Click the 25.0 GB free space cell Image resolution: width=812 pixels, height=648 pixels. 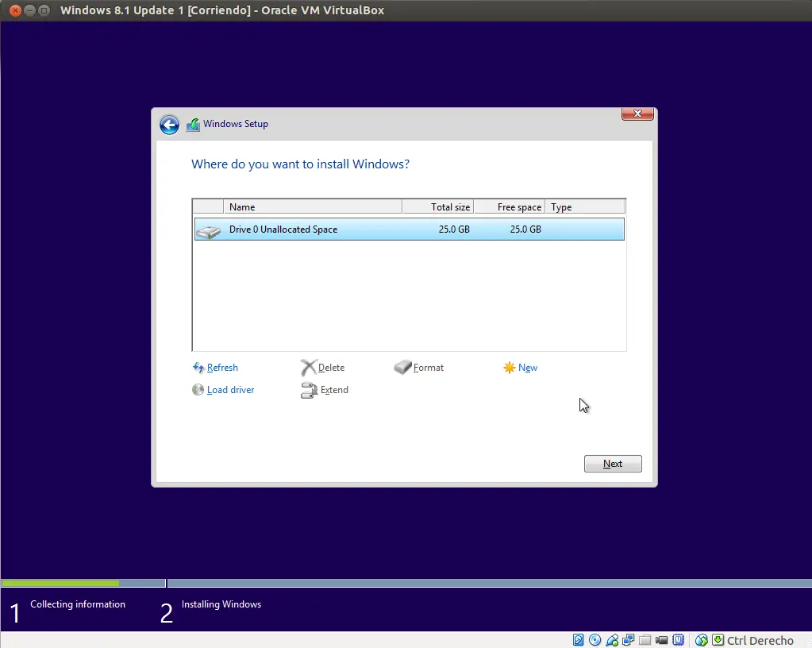(525, 229)
